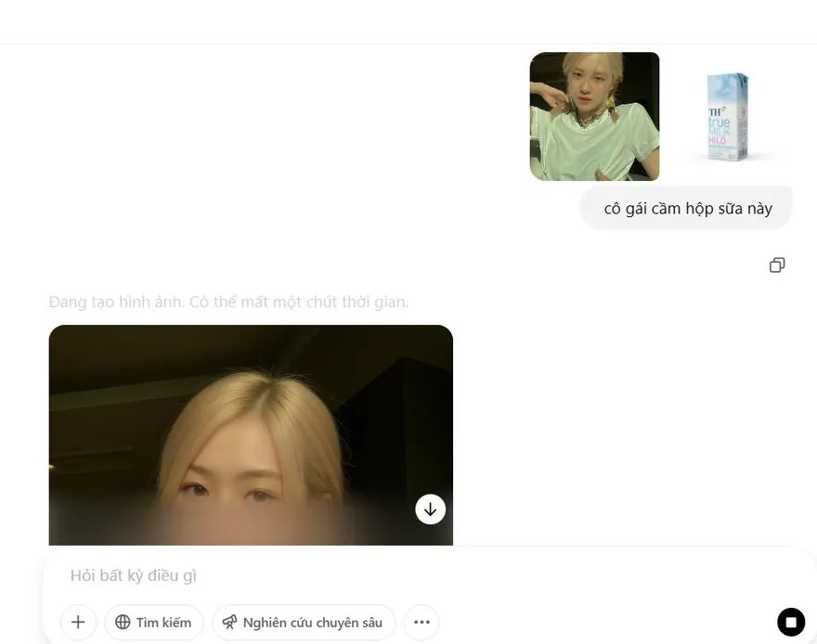Click the telescope icon beside Nghiên cứu chuyên sâu
The height and width of the screenshot is (644, 817).
point(230,623)
